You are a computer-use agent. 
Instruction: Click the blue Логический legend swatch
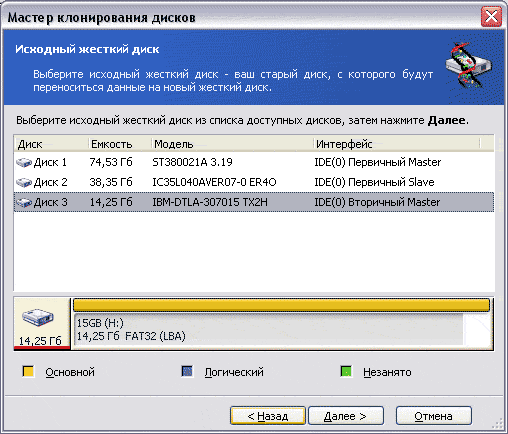coord(187,371)
